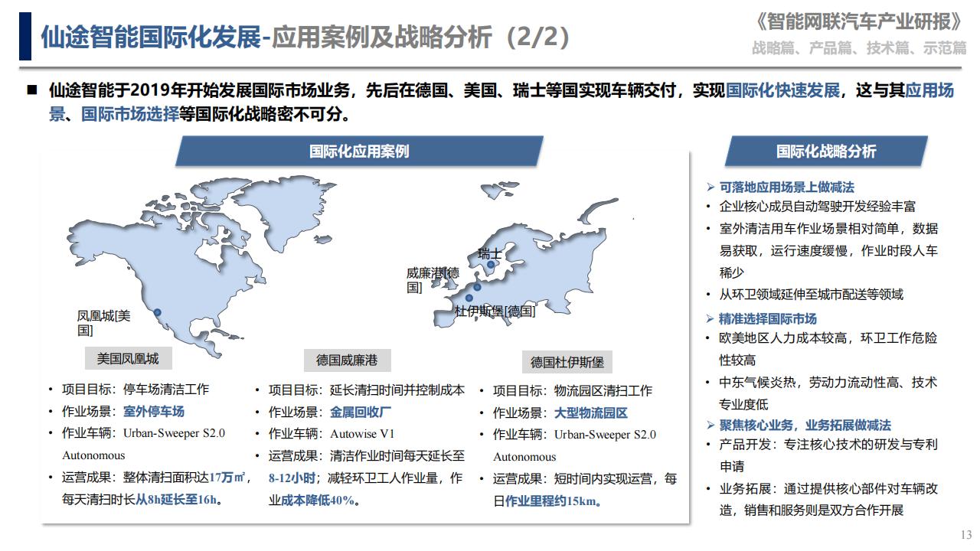Click the page number 13
The height and width of the screenshot is (551, 980).
pos(965,534)
